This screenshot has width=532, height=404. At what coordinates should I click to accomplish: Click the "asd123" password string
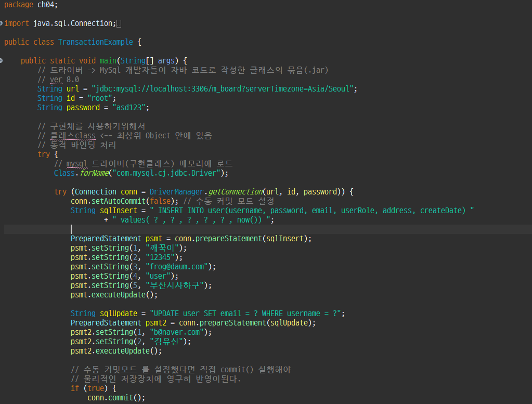click(129, 108)
